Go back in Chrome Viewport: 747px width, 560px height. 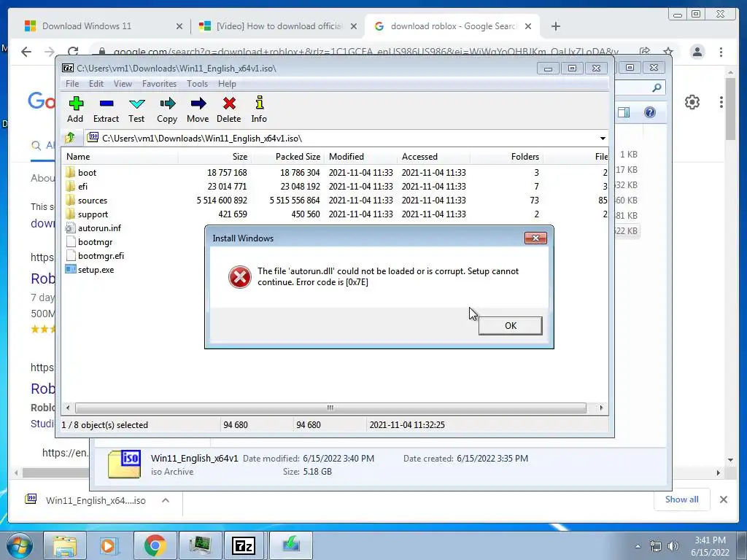tap(26, 52)
